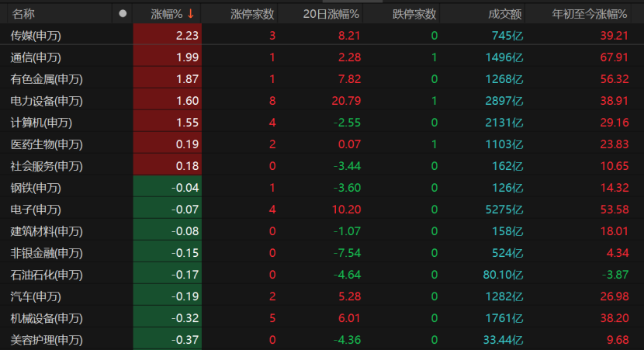Click the gray circle icon in header
644x350 pixels.
pos(123,13)
